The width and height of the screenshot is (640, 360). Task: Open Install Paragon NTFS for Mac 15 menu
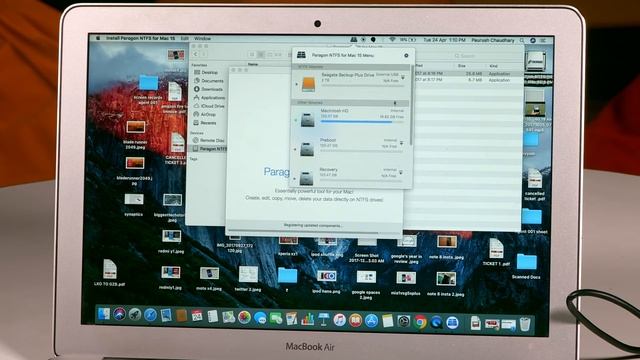pos(140,38)
